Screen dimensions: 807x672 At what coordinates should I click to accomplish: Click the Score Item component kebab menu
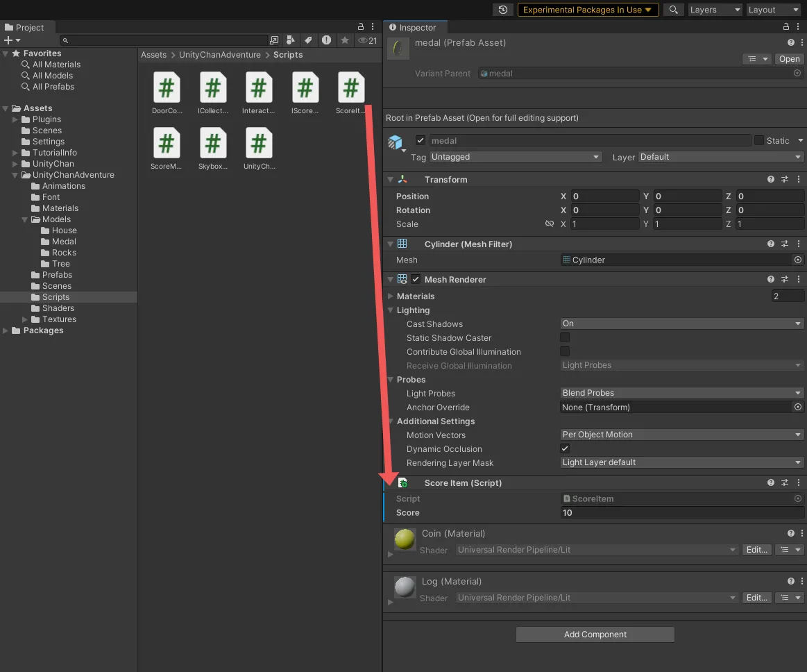pos(799,482)
